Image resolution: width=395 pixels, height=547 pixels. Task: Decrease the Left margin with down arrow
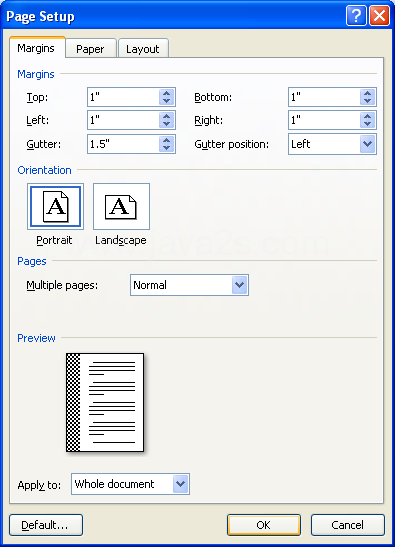(x=166, y=124)
